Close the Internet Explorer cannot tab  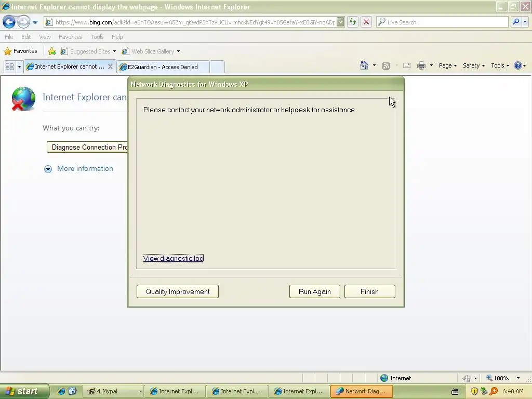tap(110, 66)
